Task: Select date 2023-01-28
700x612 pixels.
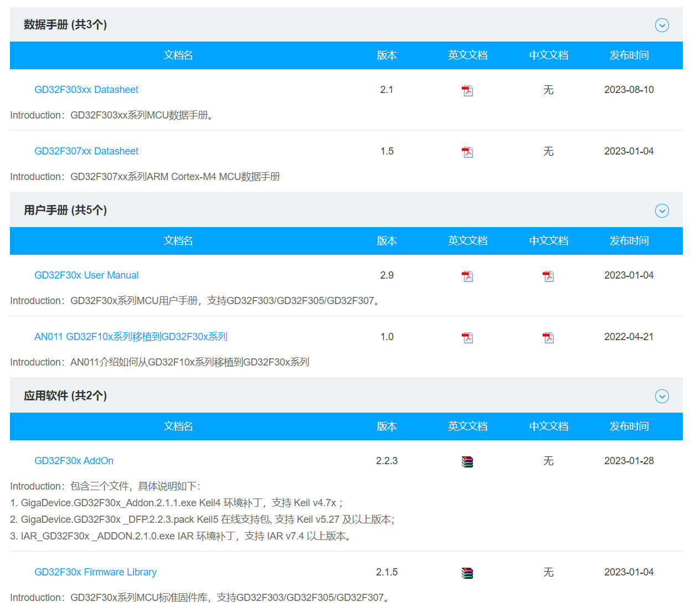Action: click(x=629, y=461)
